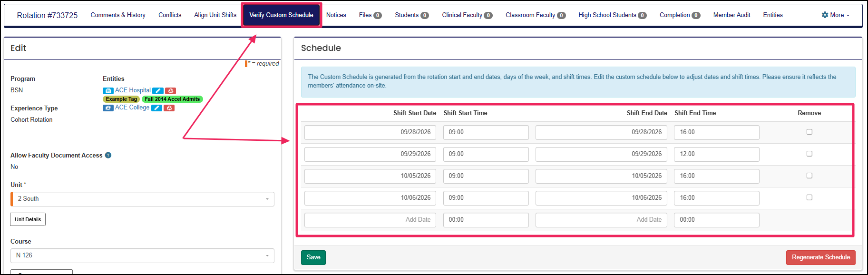868x275 pixels.
Task: Click shift start time in 10/06/2026 row
Action: [486, 198]
